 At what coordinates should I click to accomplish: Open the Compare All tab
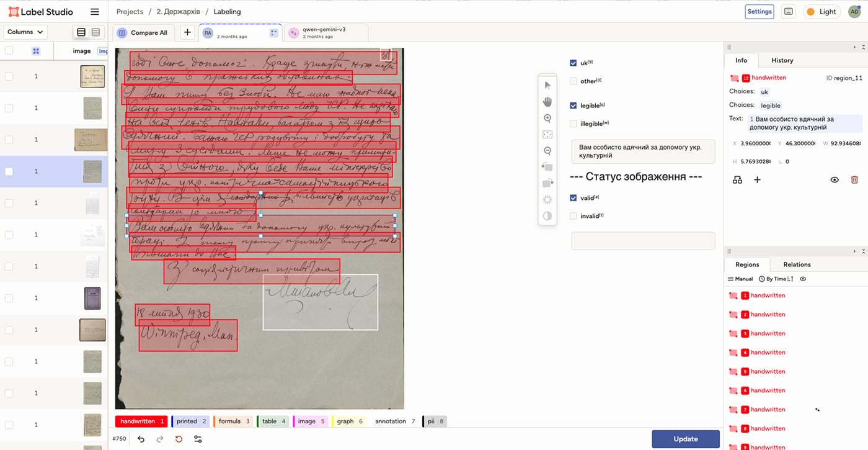tap(143, 33)
